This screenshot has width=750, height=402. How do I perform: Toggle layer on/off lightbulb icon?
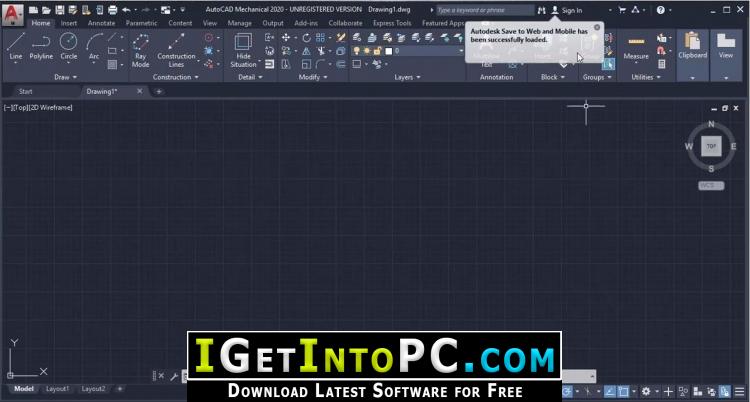[x=356, y=51]
